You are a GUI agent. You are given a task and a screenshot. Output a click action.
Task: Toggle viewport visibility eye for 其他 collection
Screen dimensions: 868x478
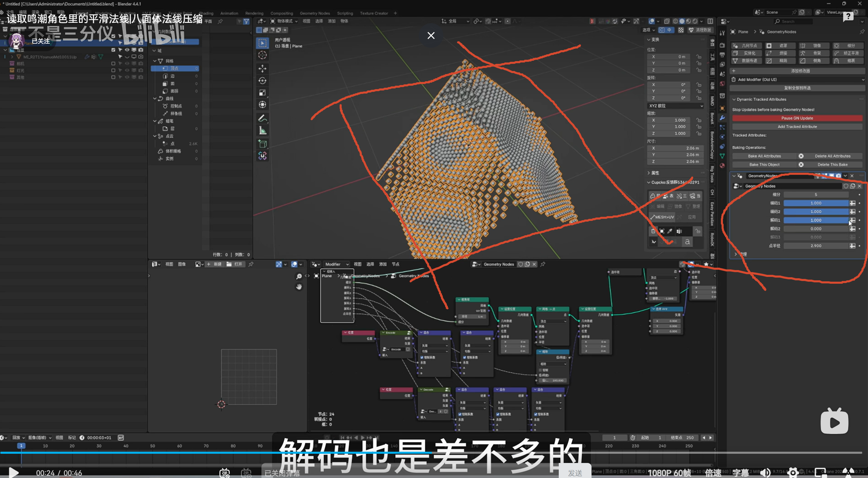pyautogui.click(x=127, y=77)
